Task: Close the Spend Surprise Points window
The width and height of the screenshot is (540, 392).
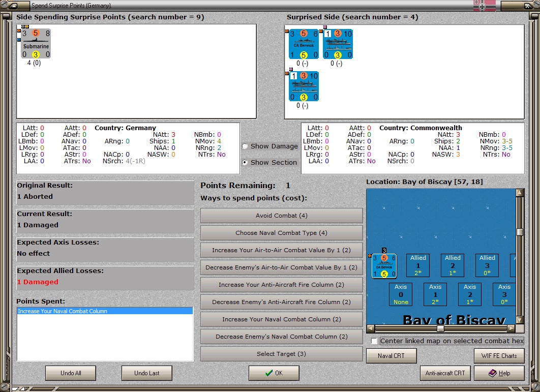Action: click(528, 6)
